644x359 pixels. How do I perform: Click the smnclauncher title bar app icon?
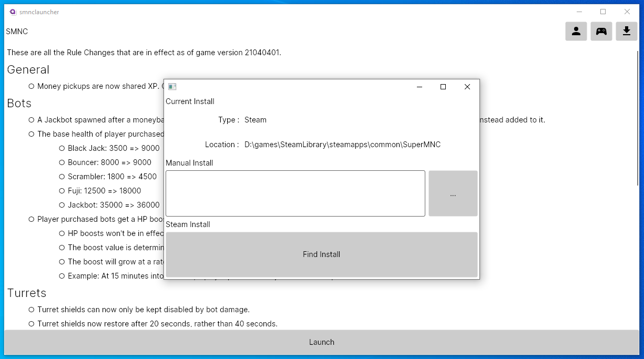[x=13, y=12]
